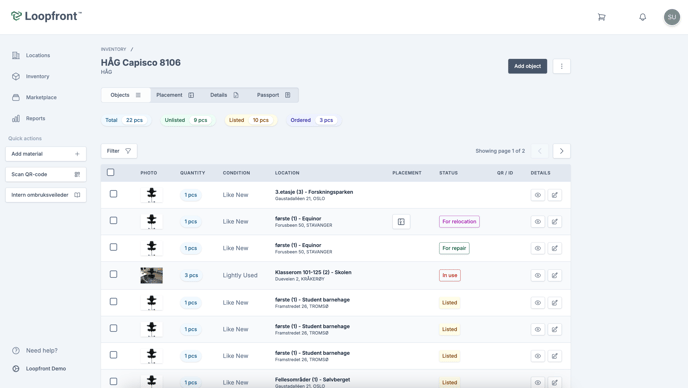Screen dimensions: 688x388
Task: Go to next page of results
Action: pos(561,151)
